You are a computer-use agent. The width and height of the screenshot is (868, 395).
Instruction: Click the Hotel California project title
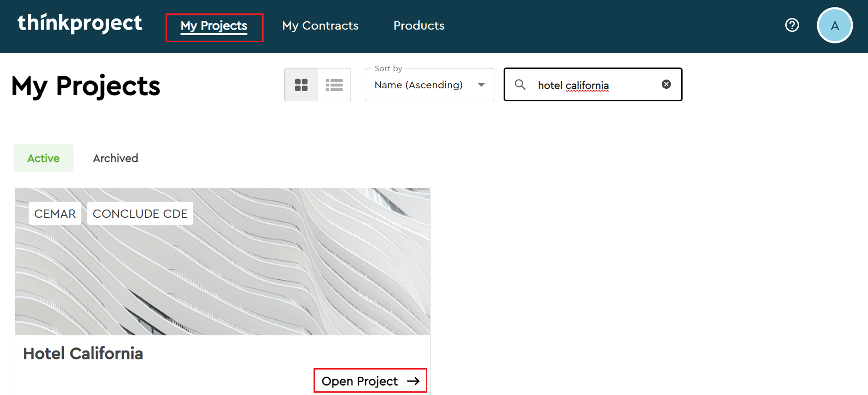pyautogui.click(x=83, y=353)
